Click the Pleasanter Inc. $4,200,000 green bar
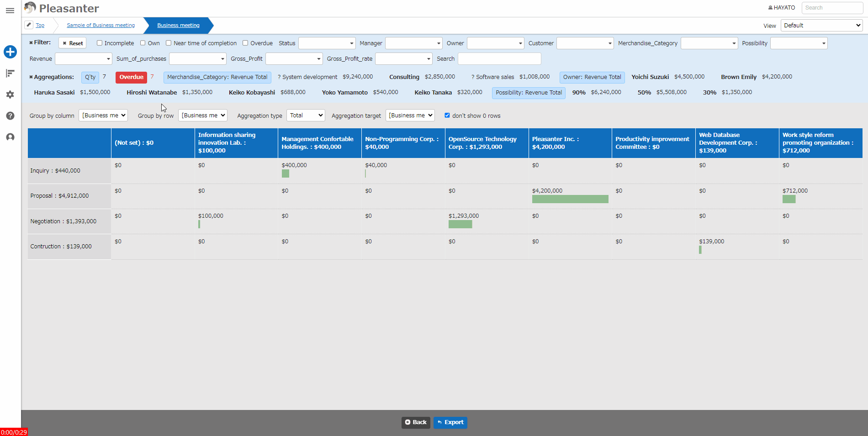 pyautogui.click(x=570, y=199)
